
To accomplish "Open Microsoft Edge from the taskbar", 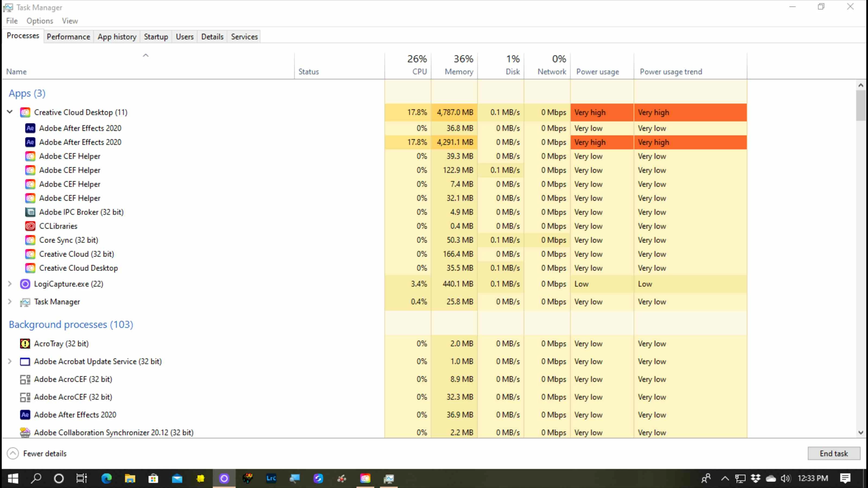I will [107, 478].
